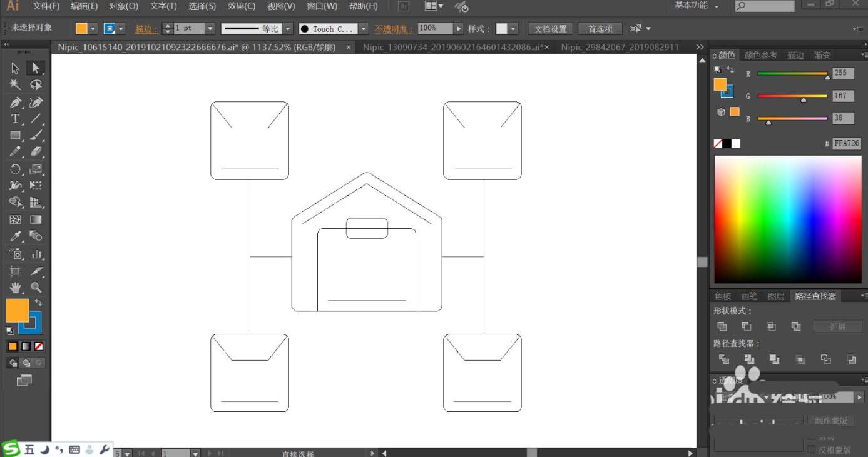Click the R channel slider
The width and height of the screenshot is (868, 457).
tap(793, 74)
